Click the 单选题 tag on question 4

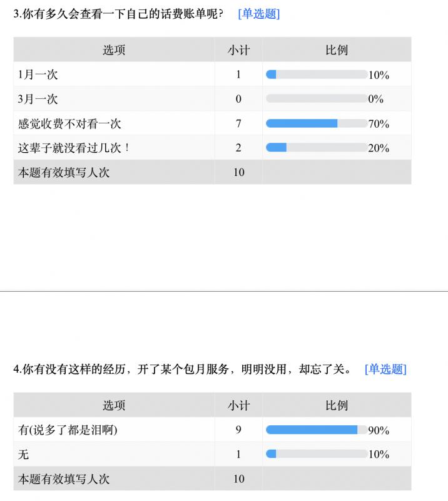385,369
